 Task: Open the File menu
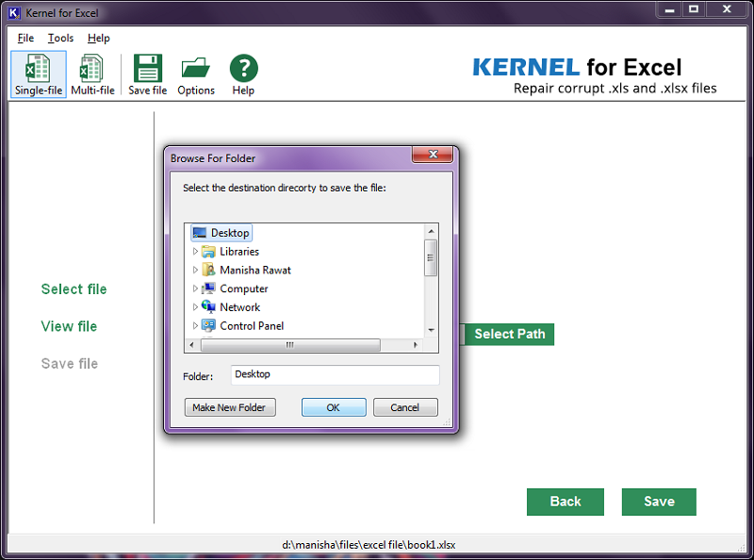coord(25,38)
